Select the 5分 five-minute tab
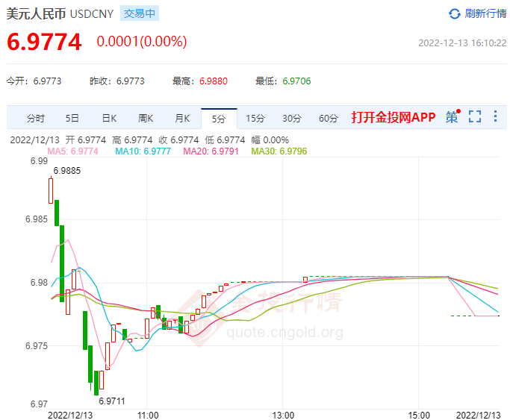Screen dimensions: 510x420 [219, 119]
